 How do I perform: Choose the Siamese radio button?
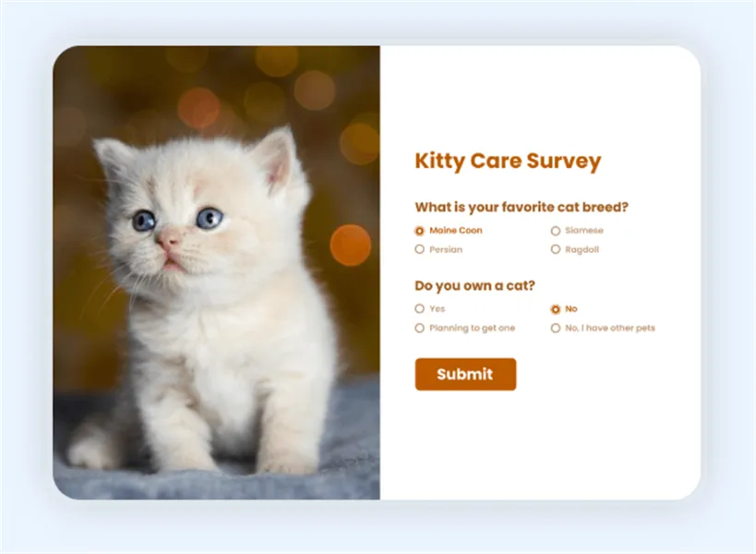coord(556,231)
